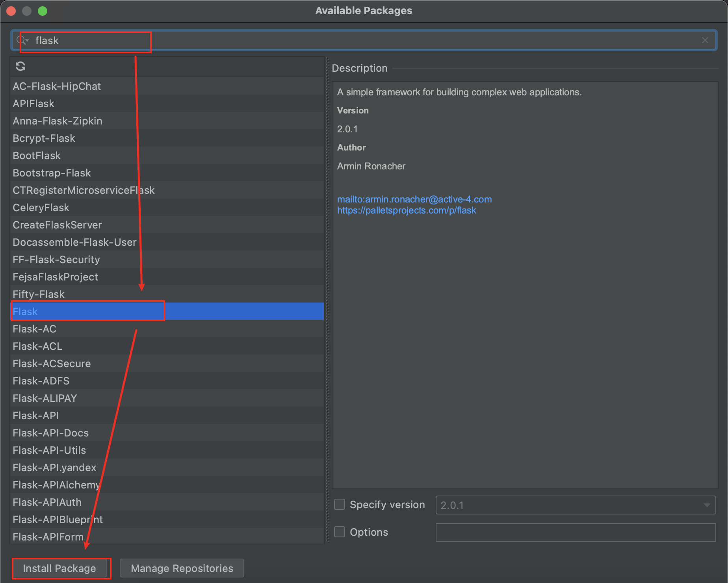The width and height of the screenshot is (728, 583).
Task: Select the Fifty-Flask package
Action: pyautogui.click(x=167, y=294)
